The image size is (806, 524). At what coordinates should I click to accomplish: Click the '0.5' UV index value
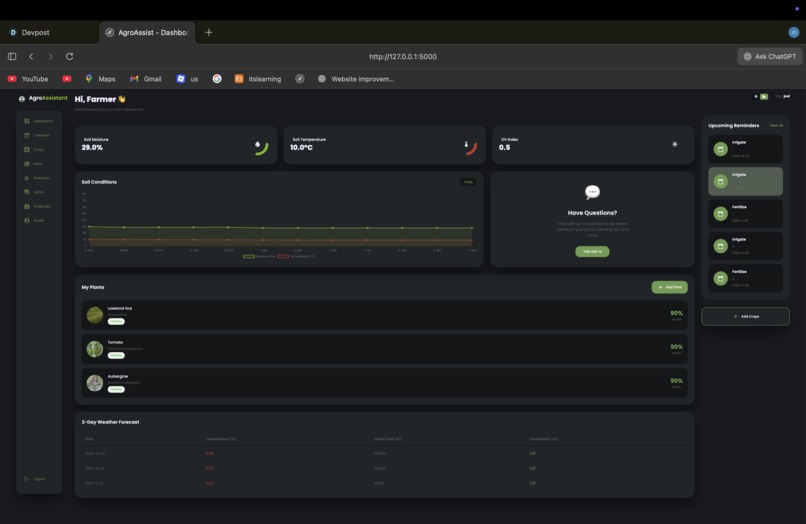504,148
